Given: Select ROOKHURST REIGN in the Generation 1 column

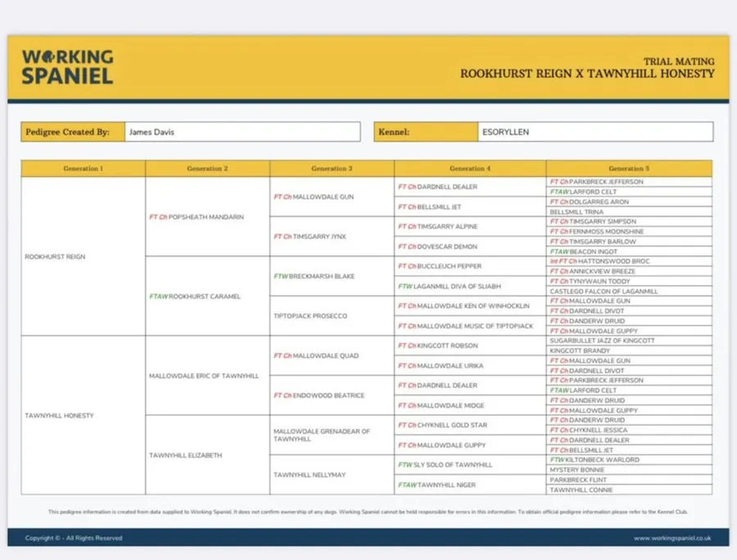Looking at the screenshot, I should 55,257.
